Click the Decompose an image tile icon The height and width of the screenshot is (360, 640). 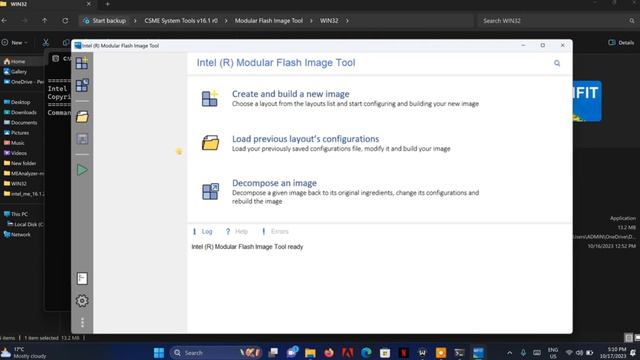[210, 191]
